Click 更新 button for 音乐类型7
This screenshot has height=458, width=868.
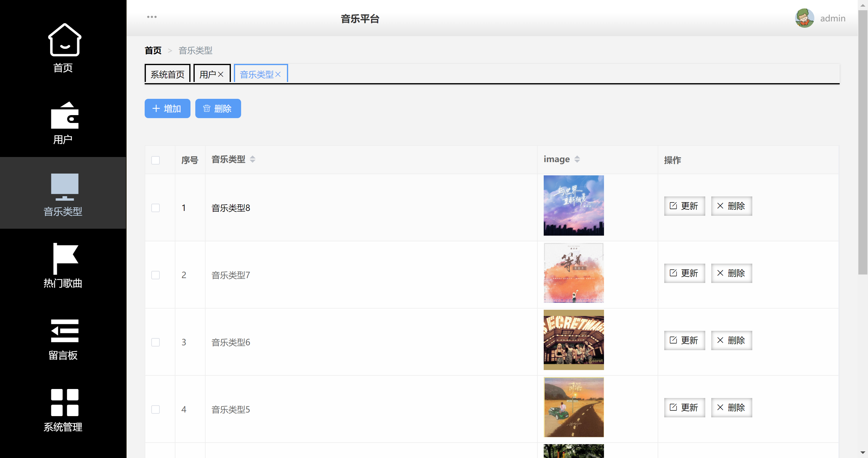684,273
